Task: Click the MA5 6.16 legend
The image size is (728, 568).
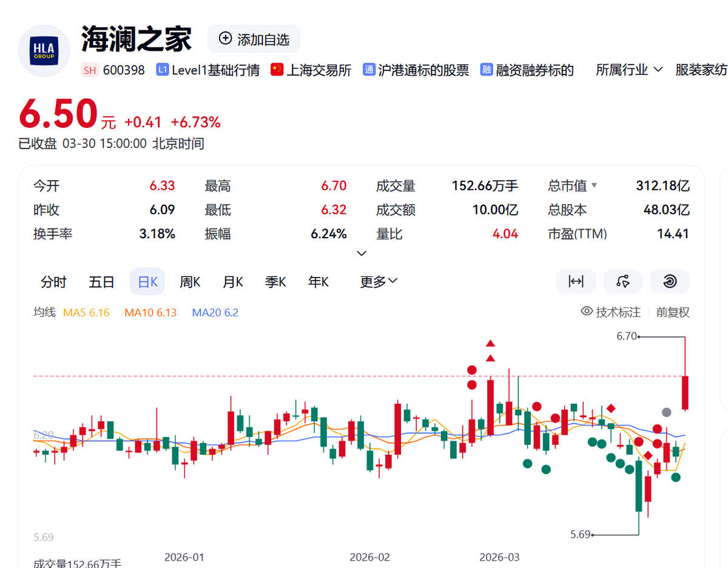Action: pos(87,313)
